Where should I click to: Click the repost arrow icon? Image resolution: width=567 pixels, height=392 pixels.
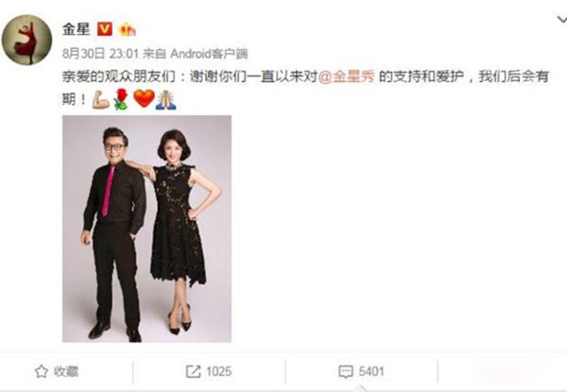pyautogui.click(x=193, y=371)
